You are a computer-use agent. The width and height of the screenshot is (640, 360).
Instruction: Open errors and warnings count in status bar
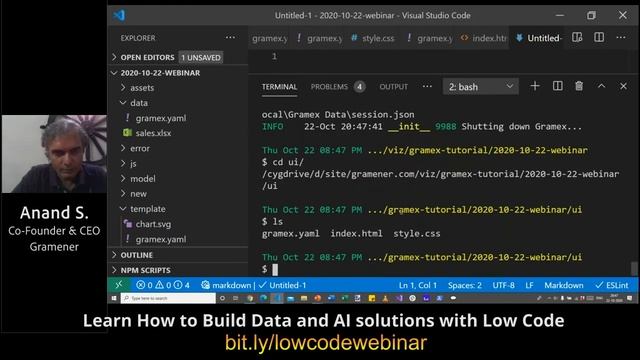click(x=163, y=285)
